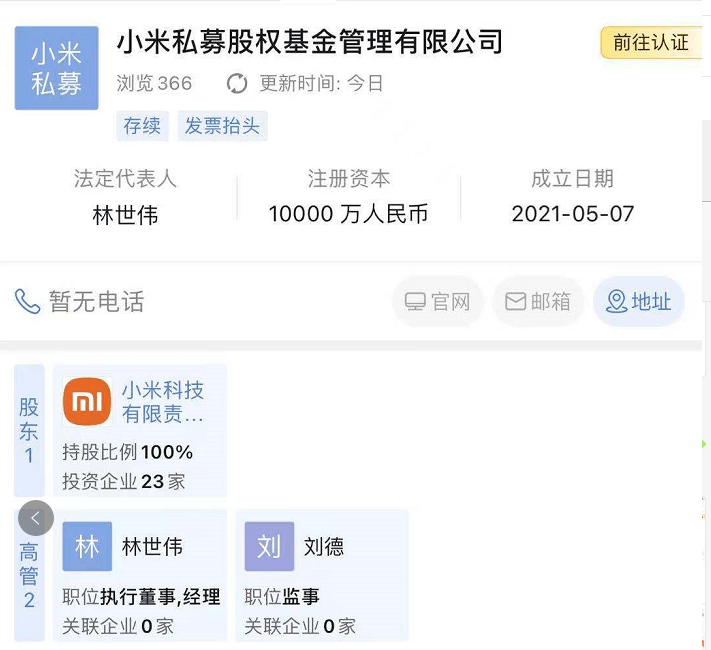Open the 邮箱 email button

click(538, 302)
